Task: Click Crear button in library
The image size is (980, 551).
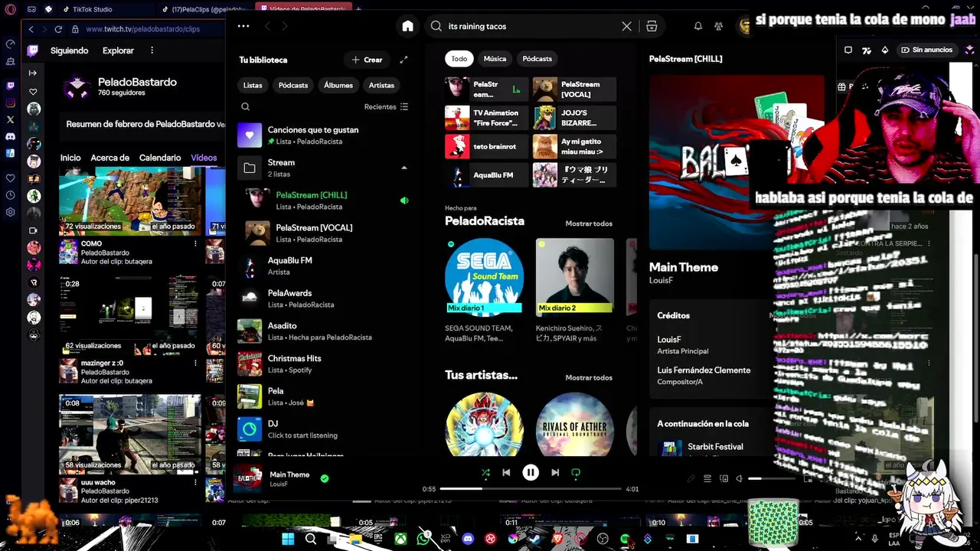Action: [x=367, y=60]
